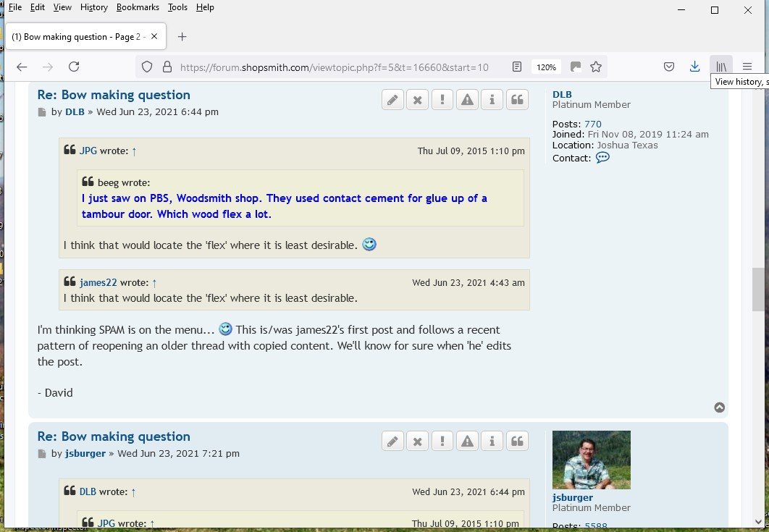Reset the 120% zoom level
The width and height of the screenshot is (769, 532).
[x=547, y=67]
